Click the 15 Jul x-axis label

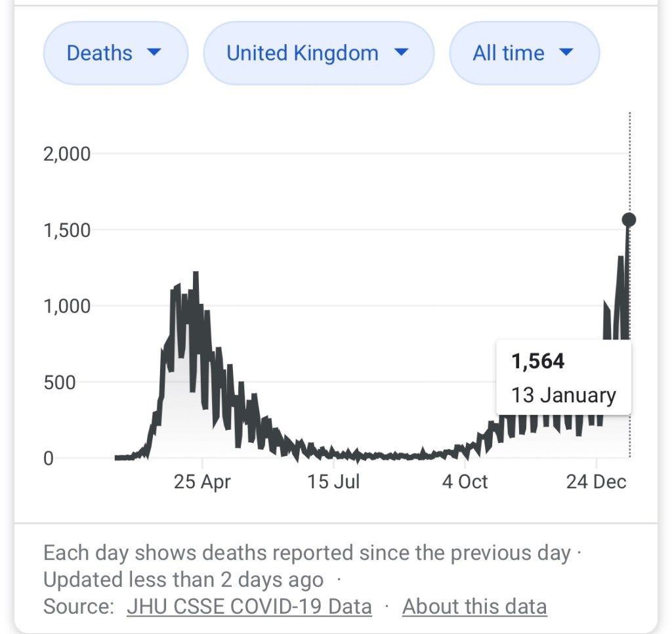pyautogui.click(x=333, y=482)
